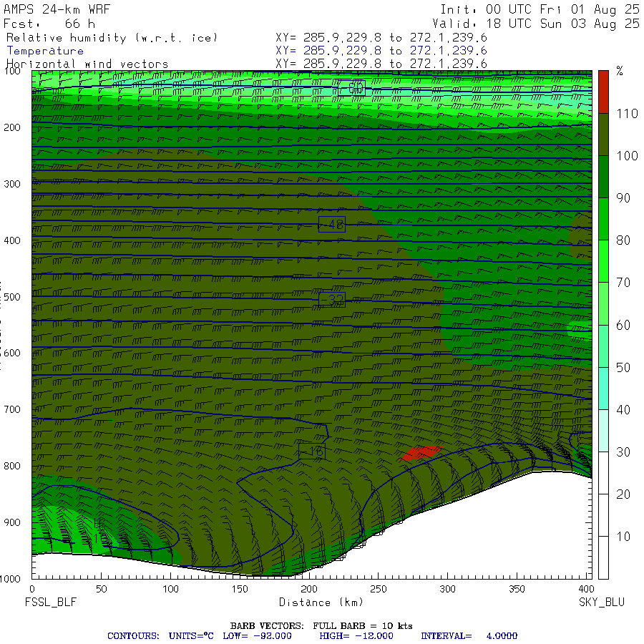Click the 150 km distance tick label
The height and width of the screenshot is (644, 644).
[x=240, y=590]
